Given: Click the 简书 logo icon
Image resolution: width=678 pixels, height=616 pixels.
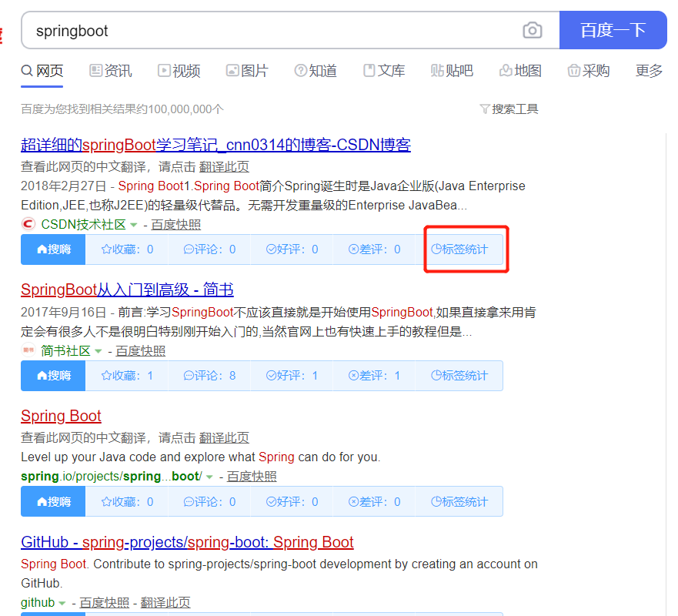Looking at the screenshot, I should [28, 350].
